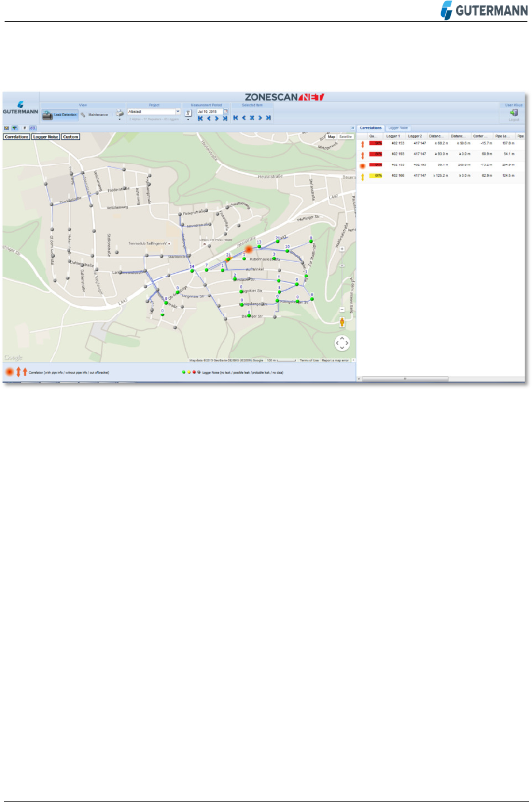Open the dropdown arrow under the printer
532x802 pixels.
(120, 119)
